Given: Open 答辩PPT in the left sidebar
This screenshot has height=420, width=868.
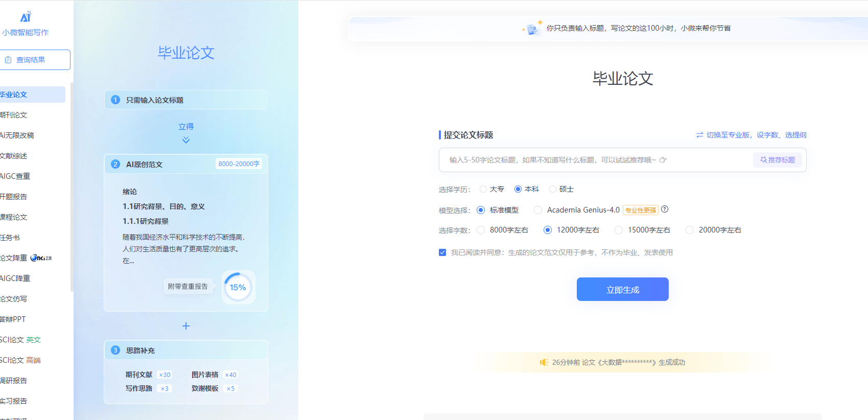Looking at the screenshot, I should [x=13, y=319].
